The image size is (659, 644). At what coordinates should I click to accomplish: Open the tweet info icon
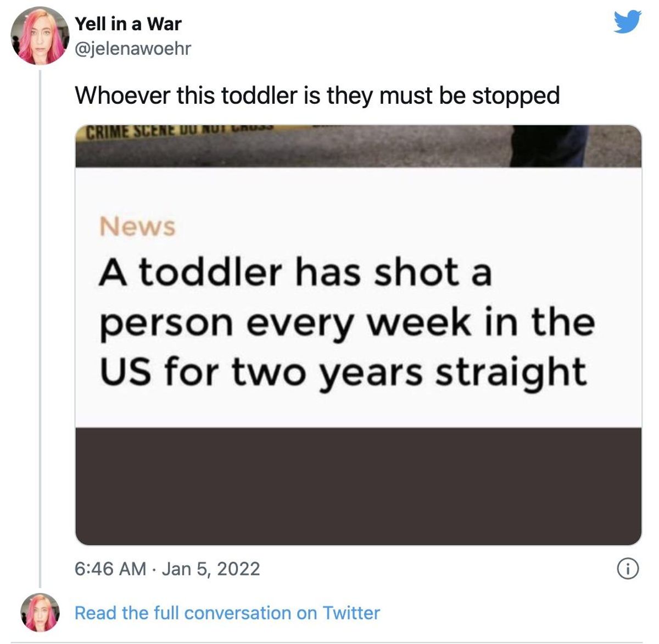click(x=628, y=568)
